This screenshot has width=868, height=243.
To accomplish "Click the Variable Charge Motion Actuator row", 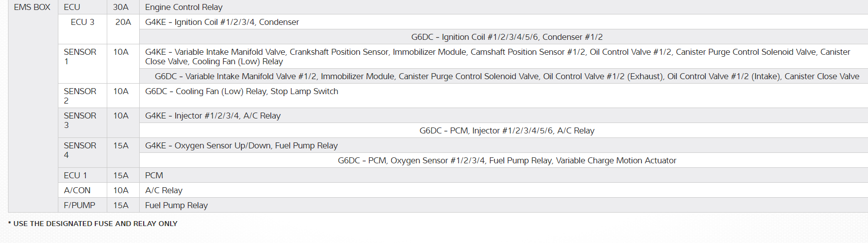I will tap(507, 161).
